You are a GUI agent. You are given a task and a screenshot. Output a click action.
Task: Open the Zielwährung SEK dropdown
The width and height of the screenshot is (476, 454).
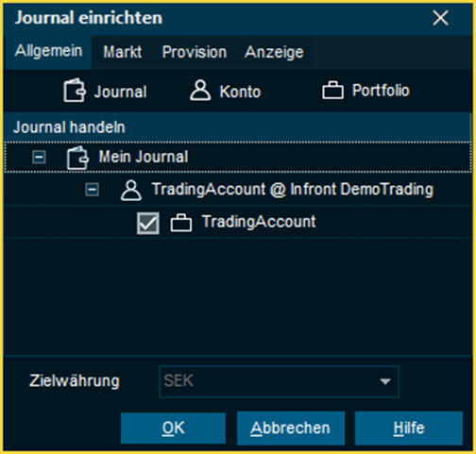[280, 381]
